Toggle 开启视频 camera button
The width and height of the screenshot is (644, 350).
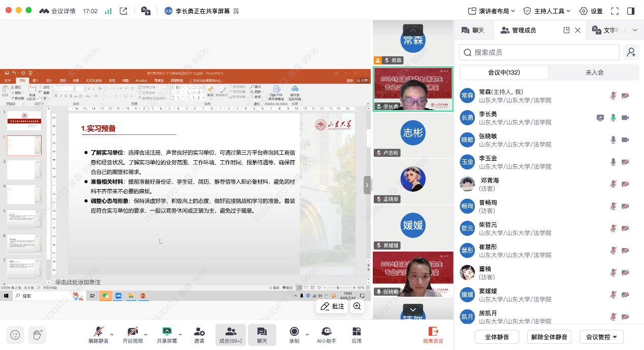(x=133, y=335)
